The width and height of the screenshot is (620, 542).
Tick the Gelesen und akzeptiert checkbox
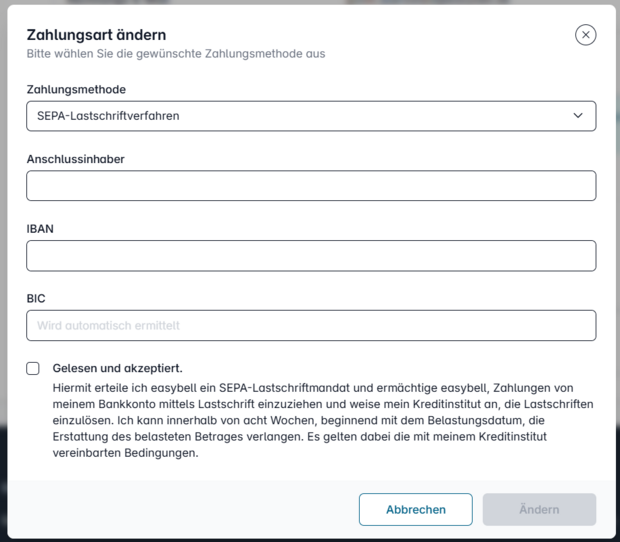tap(33, 368)
